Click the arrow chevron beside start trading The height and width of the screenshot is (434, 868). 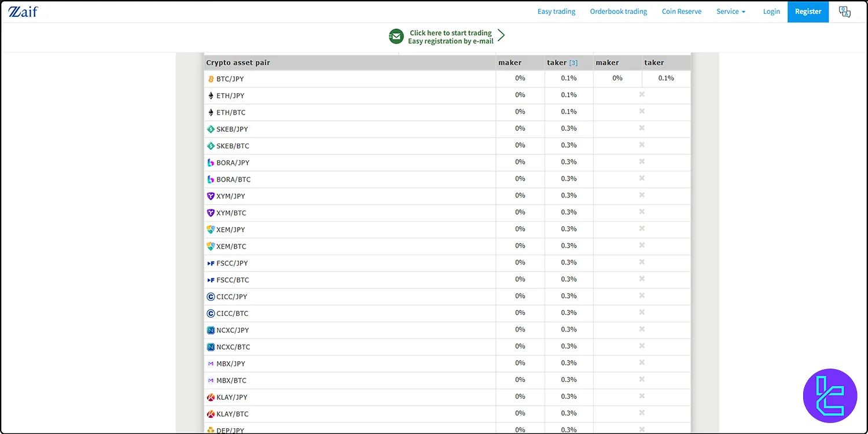501,35
